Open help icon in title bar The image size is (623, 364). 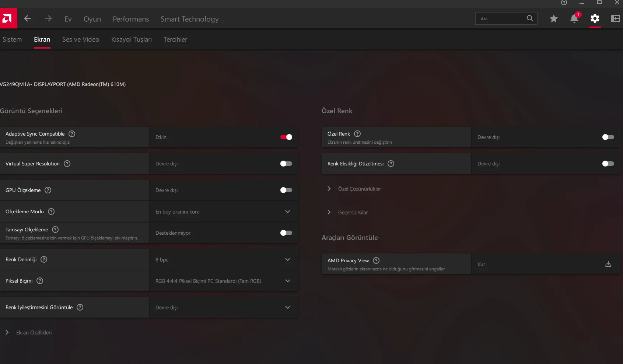pos(564,3)
